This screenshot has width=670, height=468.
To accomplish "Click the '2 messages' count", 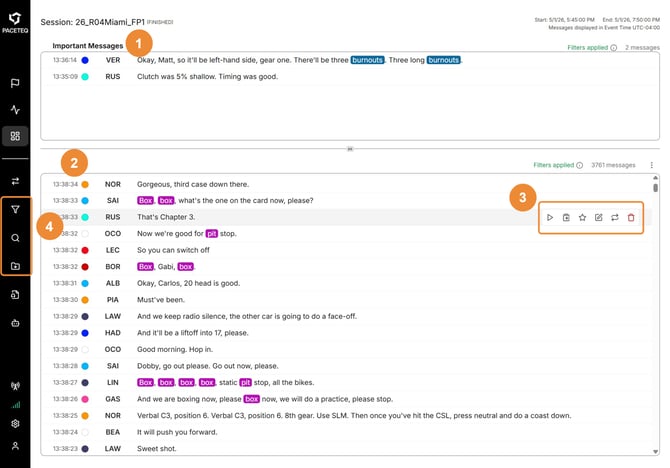I will click(x=642, y=47).
